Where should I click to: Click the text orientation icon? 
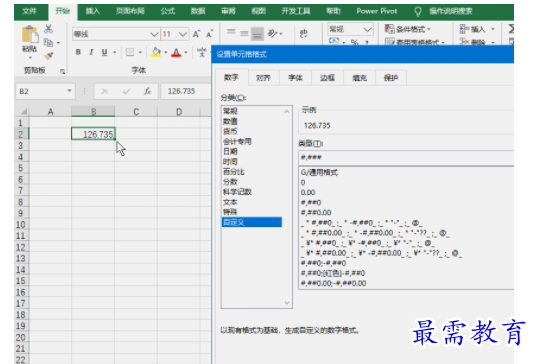pos(272,33)
